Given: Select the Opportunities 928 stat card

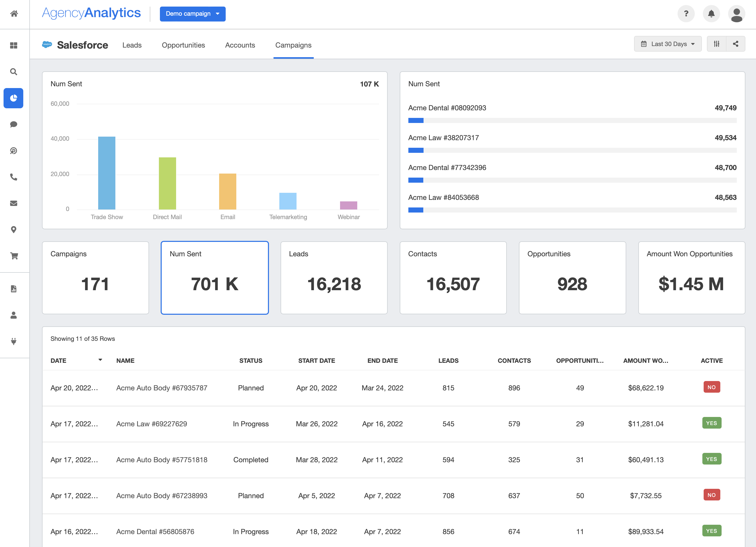Looking at the screenshot, I should (572, 278).
